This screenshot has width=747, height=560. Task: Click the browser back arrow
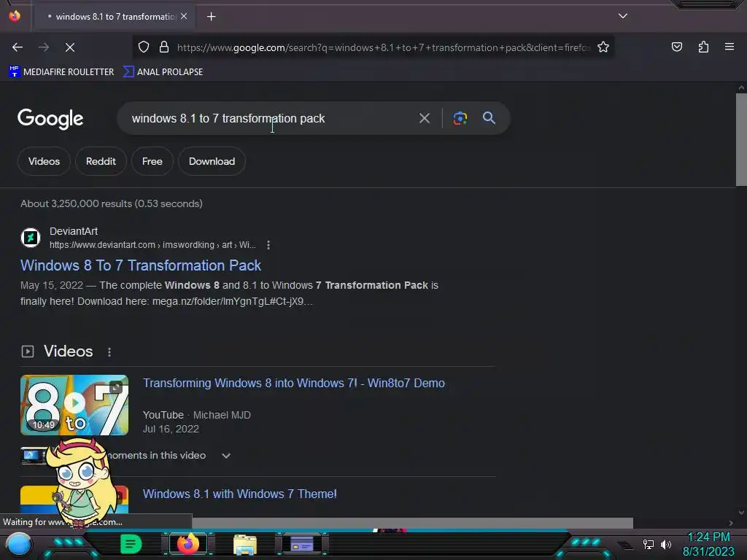[18, 47]
